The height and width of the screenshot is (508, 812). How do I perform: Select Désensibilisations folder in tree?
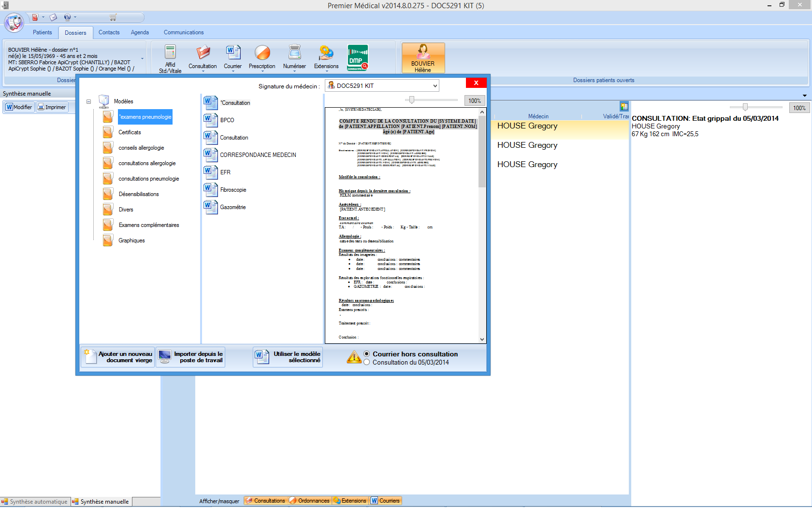click(x=139, y=194)
